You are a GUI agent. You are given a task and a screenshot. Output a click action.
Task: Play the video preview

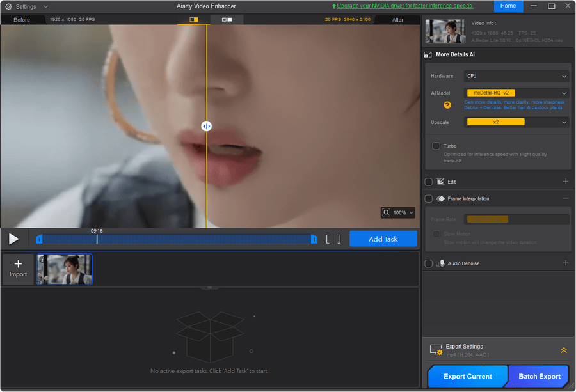(x=13, y=239)
